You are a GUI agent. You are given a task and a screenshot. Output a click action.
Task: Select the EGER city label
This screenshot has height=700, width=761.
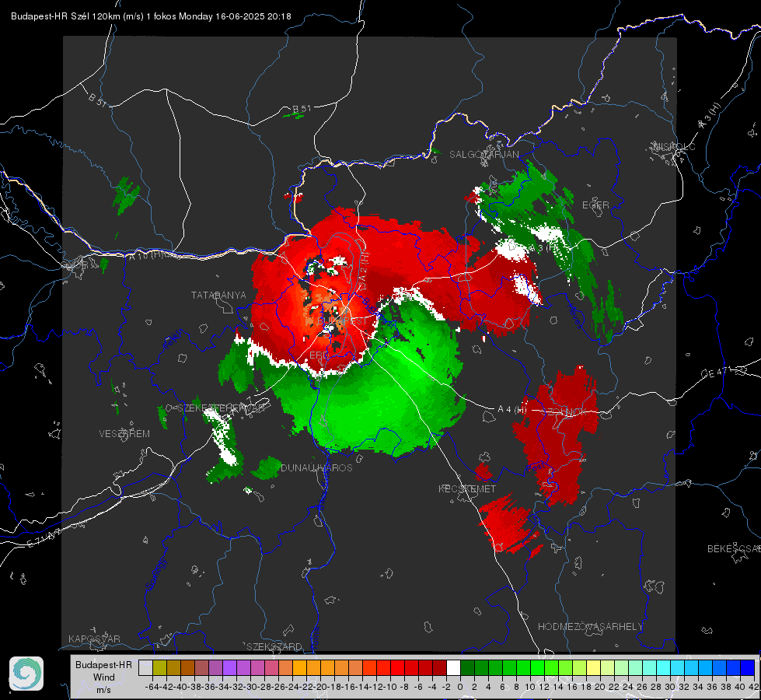tap(595, 205)
